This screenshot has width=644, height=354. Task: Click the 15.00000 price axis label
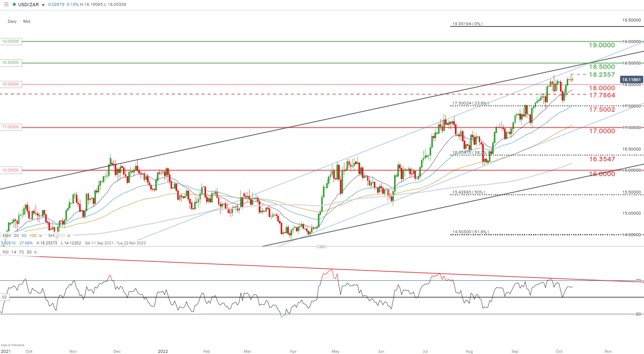coord(632,213)
